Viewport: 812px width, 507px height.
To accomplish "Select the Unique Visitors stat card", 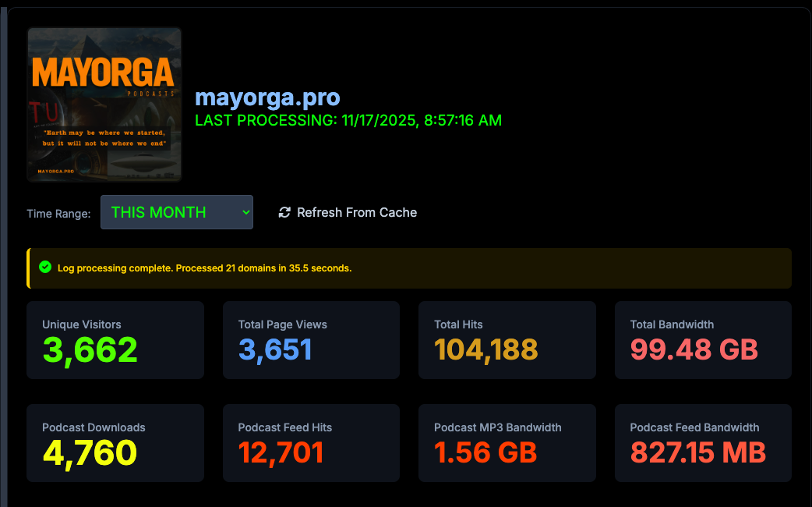I will [115, 340].
